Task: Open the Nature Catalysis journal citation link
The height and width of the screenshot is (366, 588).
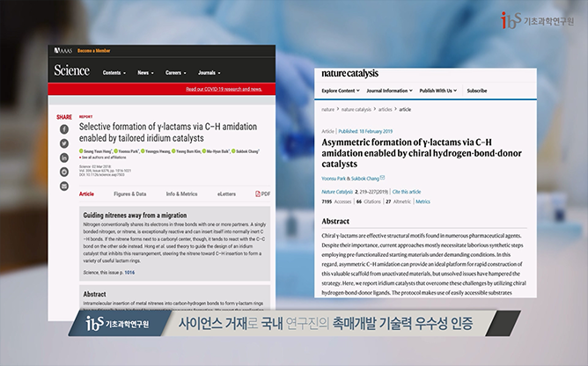Action: pos(337,192)
